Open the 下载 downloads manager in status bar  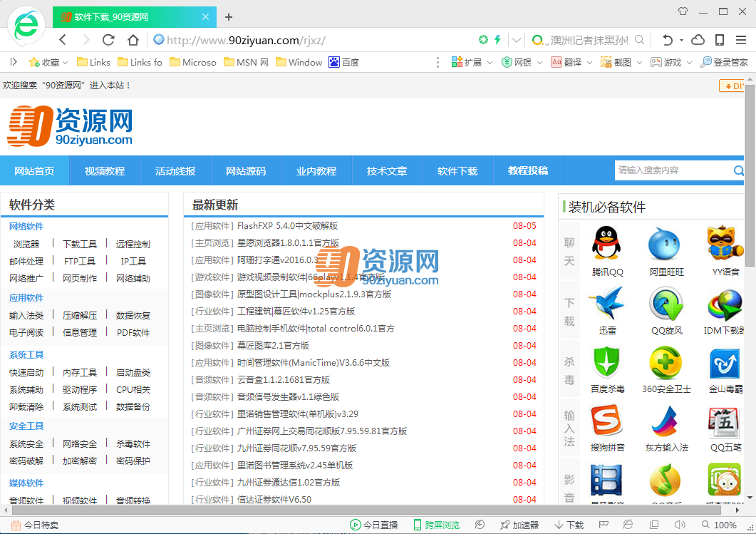pyautogui.click(x=569, y=525)
